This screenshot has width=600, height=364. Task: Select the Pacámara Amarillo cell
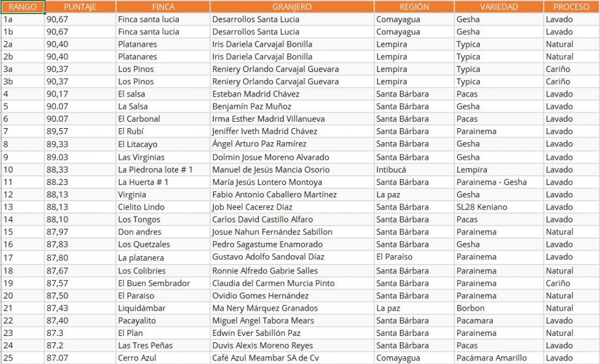point(499,358)
